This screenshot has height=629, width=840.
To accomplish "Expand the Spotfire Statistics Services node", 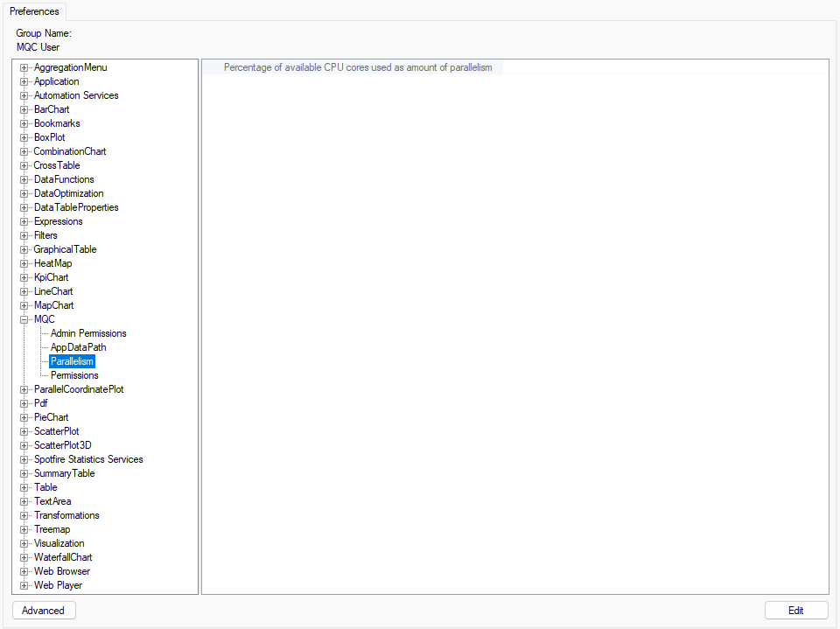I will point(24,459).
